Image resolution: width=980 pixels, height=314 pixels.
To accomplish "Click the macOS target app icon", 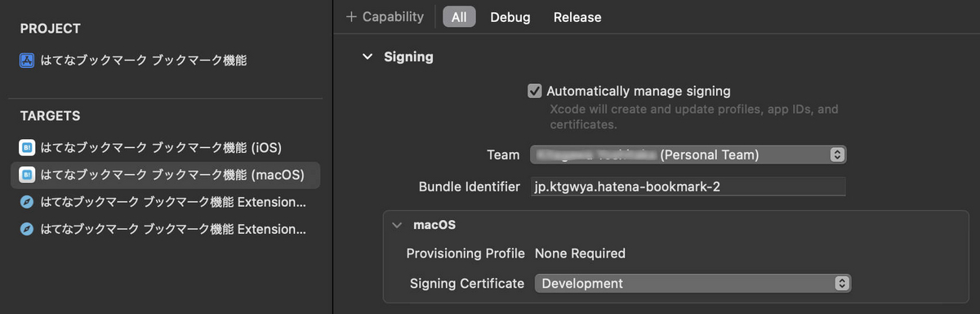I will click(x=27, y=174).
